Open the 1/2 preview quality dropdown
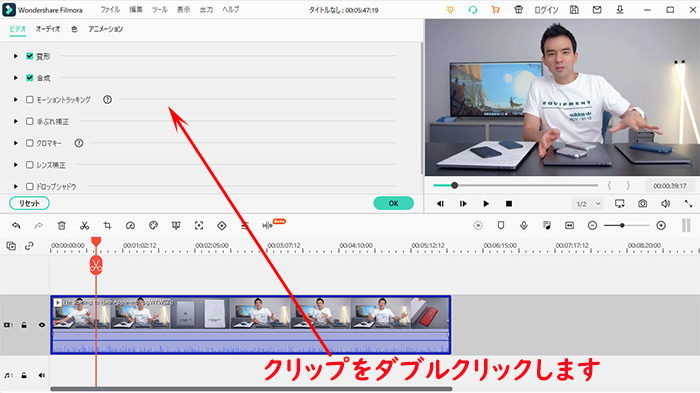 click(x=588, y=204)
